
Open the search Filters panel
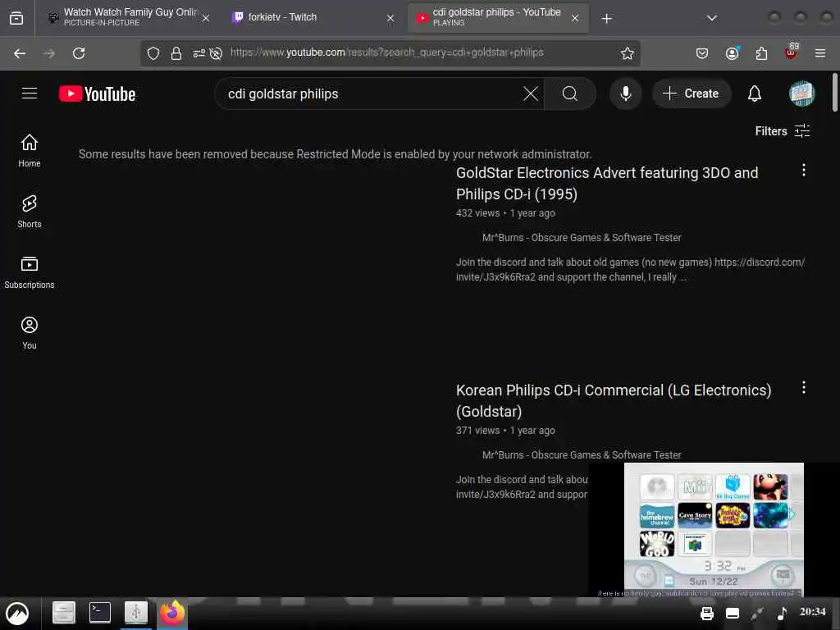coord(782,131)
